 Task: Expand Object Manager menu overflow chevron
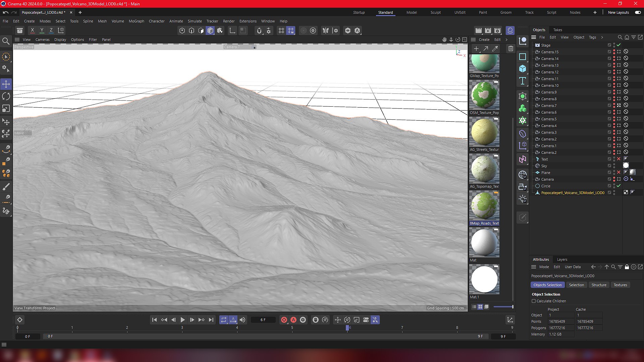[x=602, y=37]
